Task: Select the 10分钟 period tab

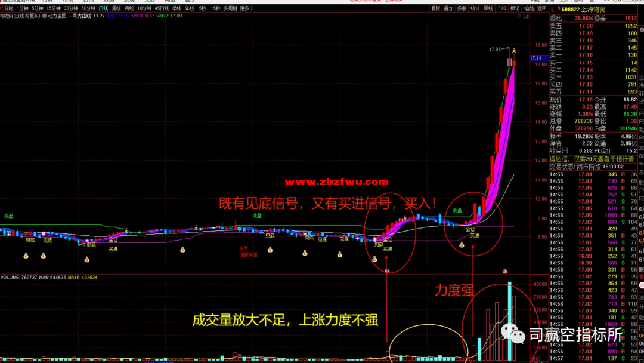Action: coord(144,8)
